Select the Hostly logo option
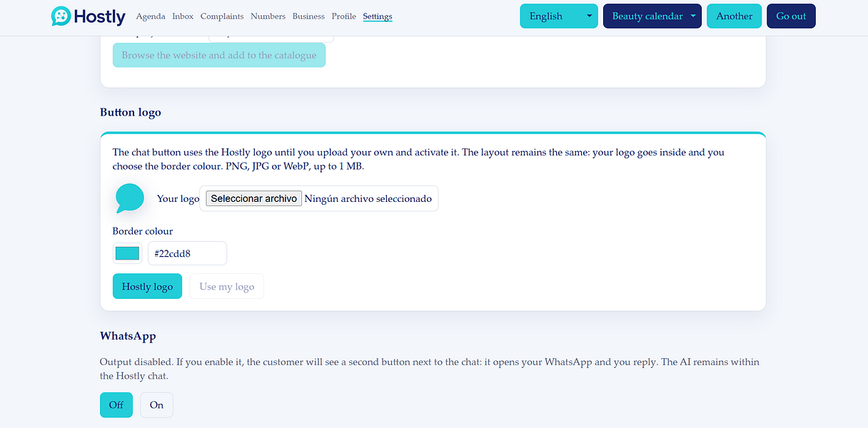The image size is (868, 428). point(148,286)
